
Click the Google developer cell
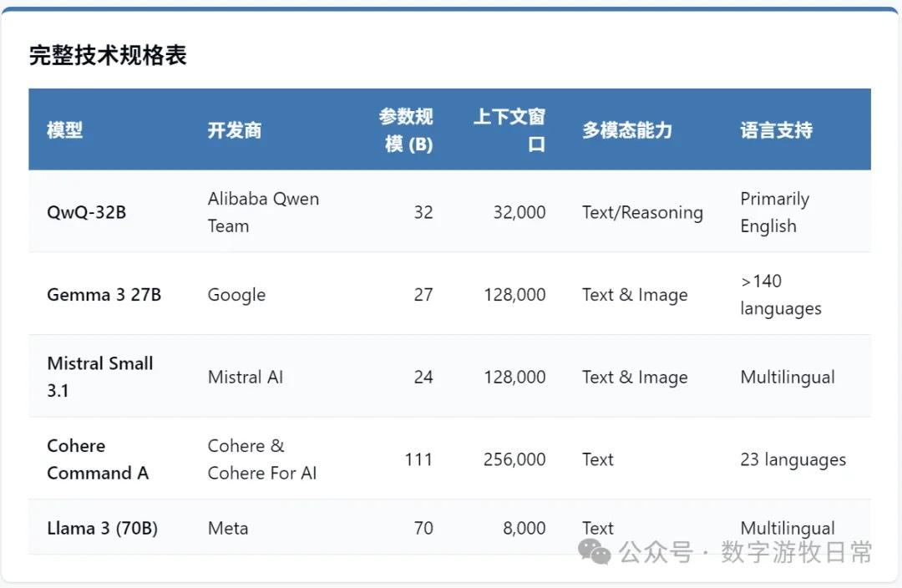pyautogui.click(x=236, y=295)
